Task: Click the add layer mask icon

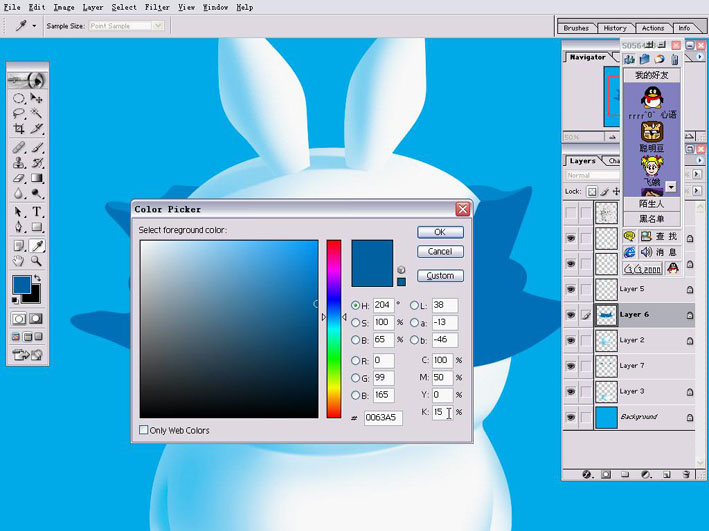Action: tap(606, 474)
